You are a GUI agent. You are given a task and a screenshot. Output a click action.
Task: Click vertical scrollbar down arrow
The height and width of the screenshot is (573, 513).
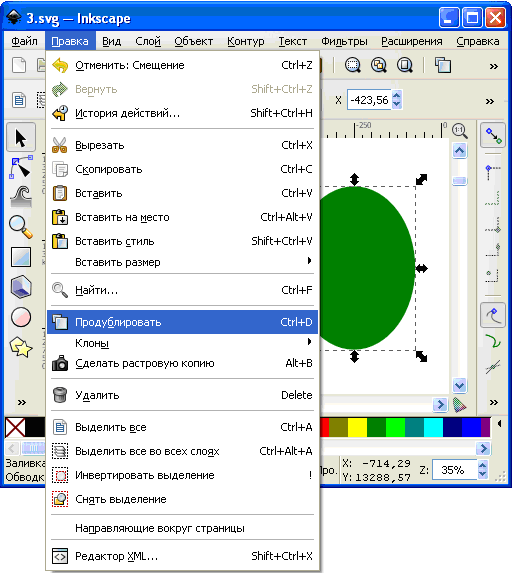tap(460, 385)
